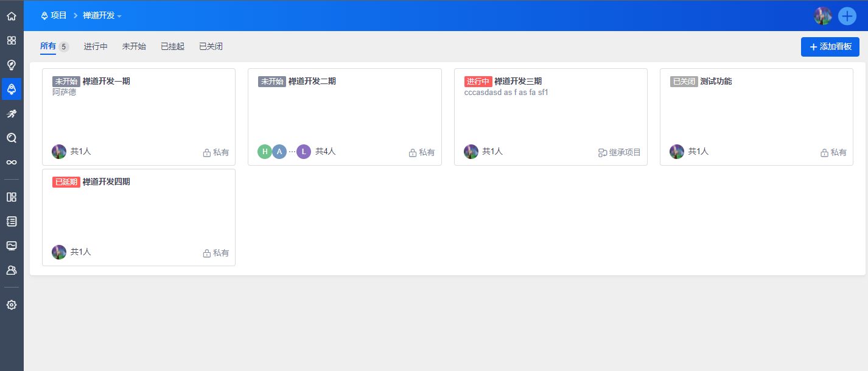Open the 禅道开发三期 card title
This screenshot has height=371, width=868.
click(x=518, y=81)
